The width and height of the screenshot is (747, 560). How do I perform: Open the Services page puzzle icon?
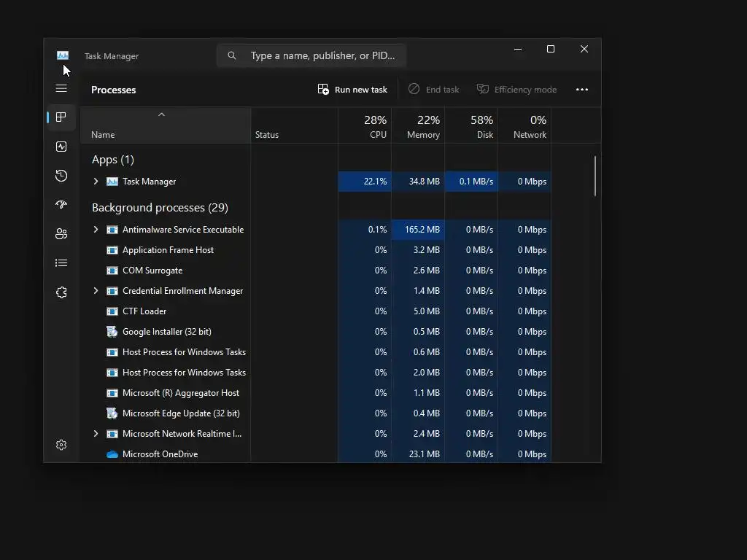click(61, 292)
